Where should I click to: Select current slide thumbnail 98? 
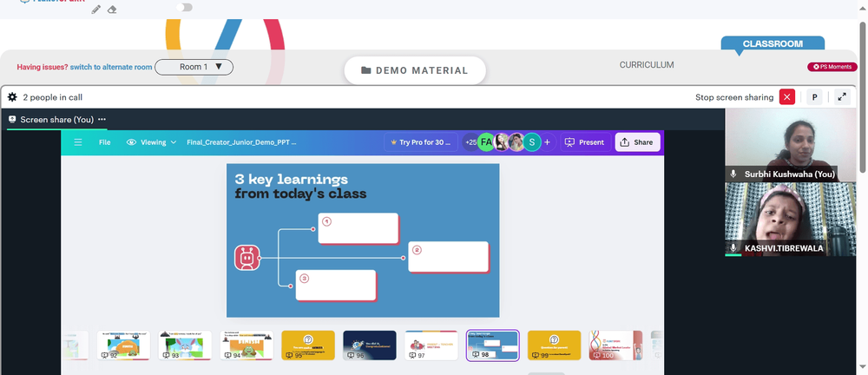(x=493, y=345)
